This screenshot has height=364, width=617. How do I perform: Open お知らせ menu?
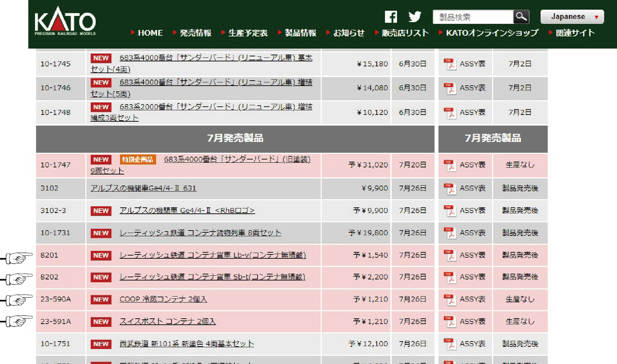click(349, 33)
